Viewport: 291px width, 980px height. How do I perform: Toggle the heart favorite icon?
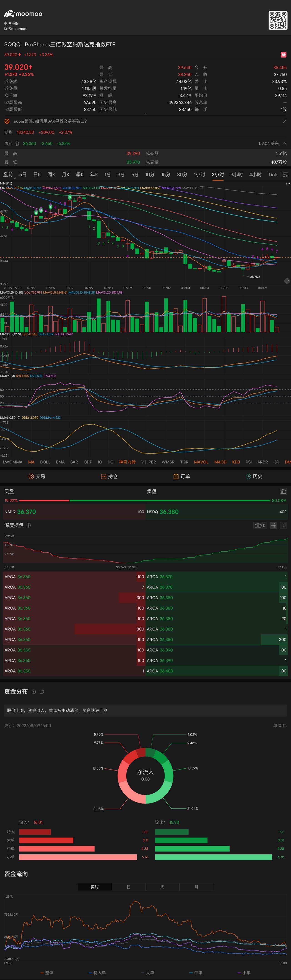[x=283, y=55]
